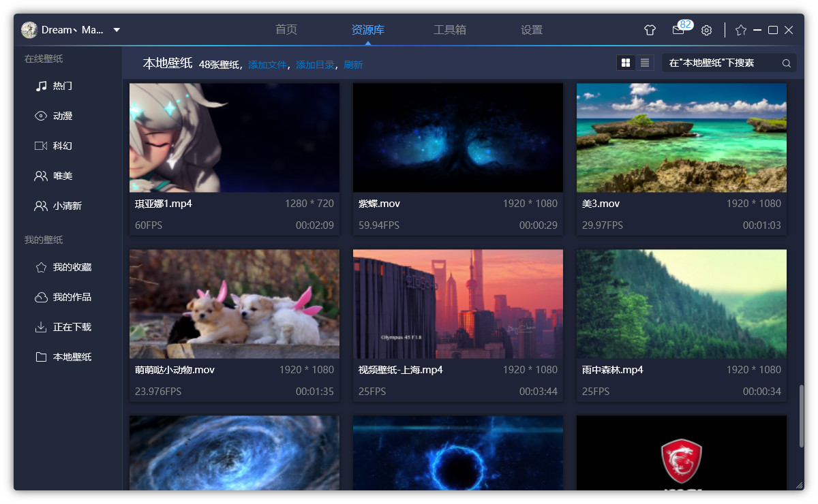Click the user avatar picture

pyautogui.click(x=29, y=30)
